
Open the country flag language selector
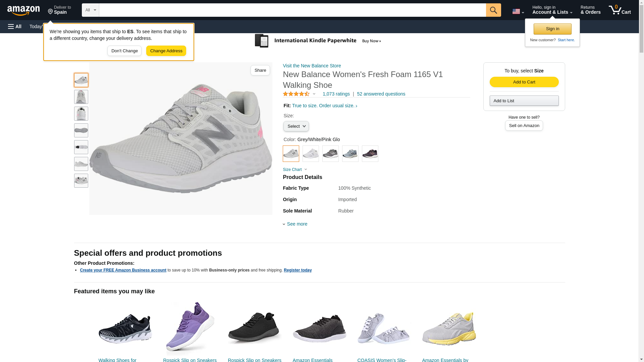tap(518, 11)
